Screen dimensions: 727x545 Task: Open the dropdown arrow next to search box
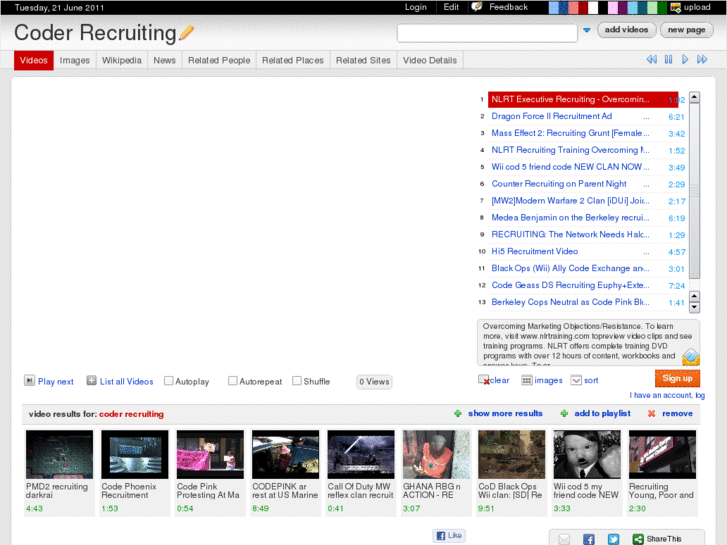tap(587, 30)
